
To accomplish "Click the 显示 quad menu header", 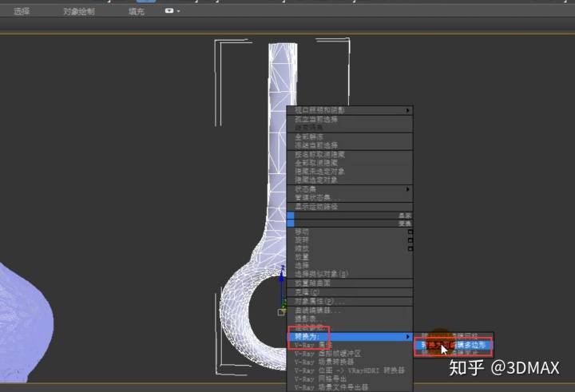I will (x=350, y=216).
